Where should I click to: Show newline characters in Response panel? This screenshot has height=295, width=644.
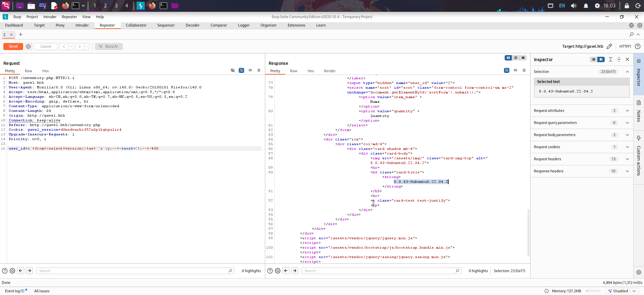(515, 71)
